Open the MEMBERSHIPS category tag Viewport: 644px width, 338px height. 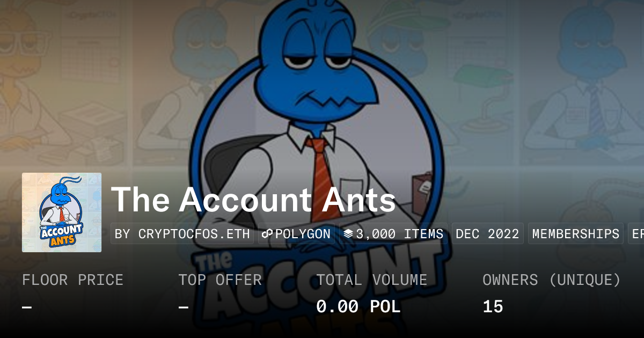(576, 234)
